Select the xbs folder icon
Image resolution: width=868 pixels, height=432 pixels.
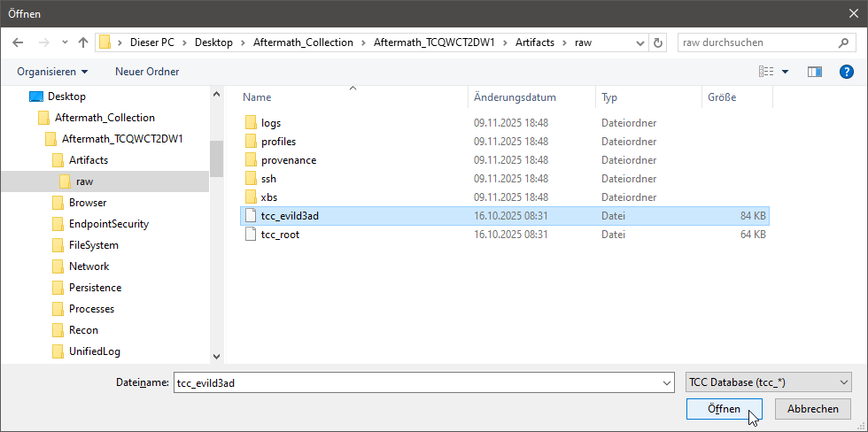point(251,197)
